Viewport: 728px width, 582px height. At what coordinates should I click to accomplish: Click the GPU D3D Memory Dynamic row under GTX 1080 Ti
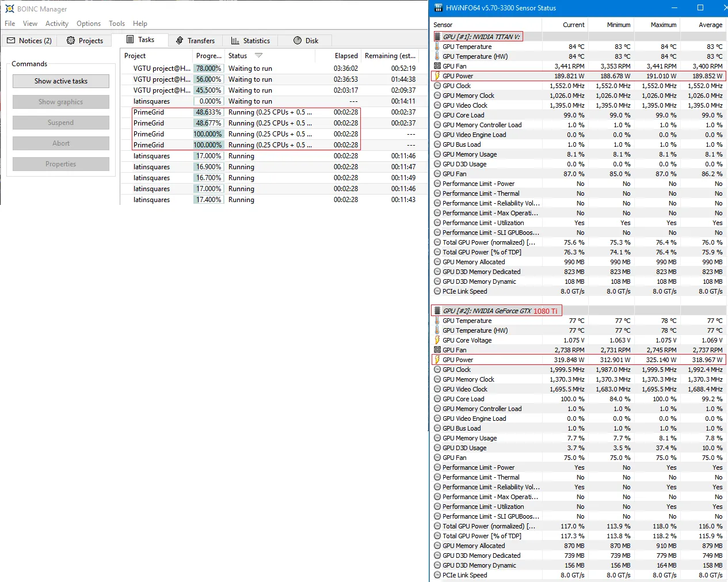(x=578, y=565)
